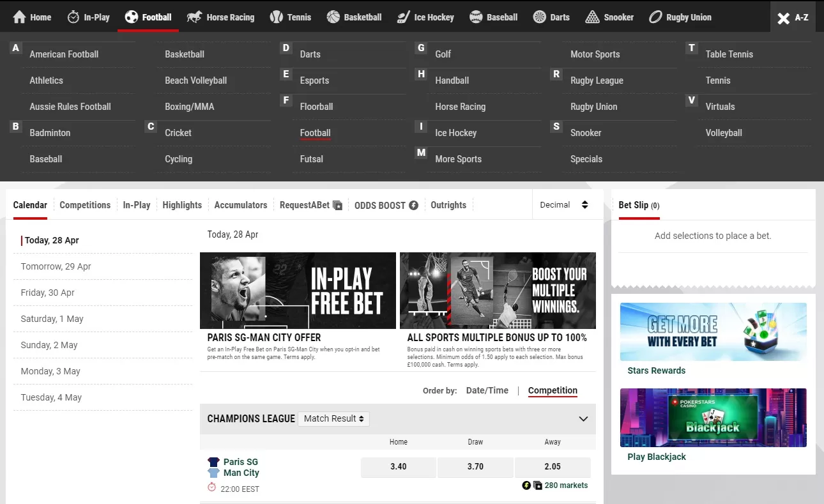Choose Golf in A-Z menu
Image resolution: width=824 pixels, height=504 pixels.
443,54
